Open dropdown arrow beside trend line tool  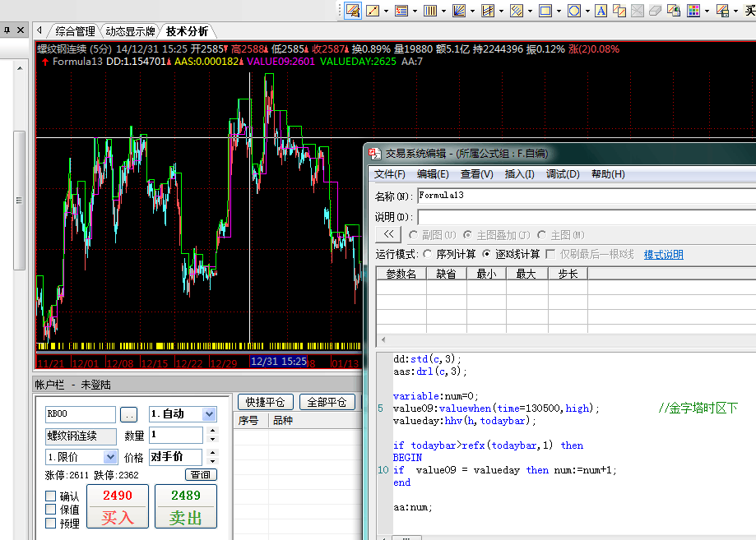click(x=387, y=11)
